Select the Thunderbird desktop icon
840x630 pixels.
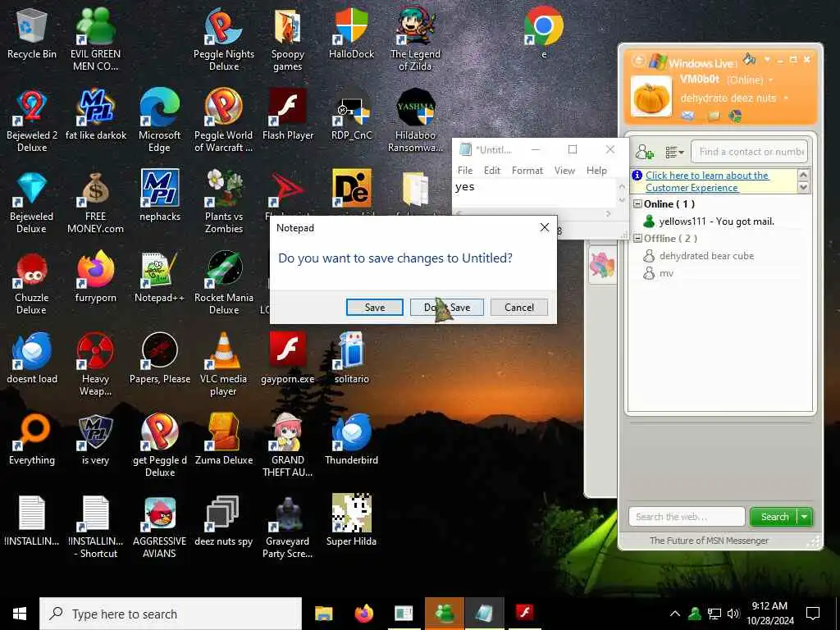tap(351, 440)
